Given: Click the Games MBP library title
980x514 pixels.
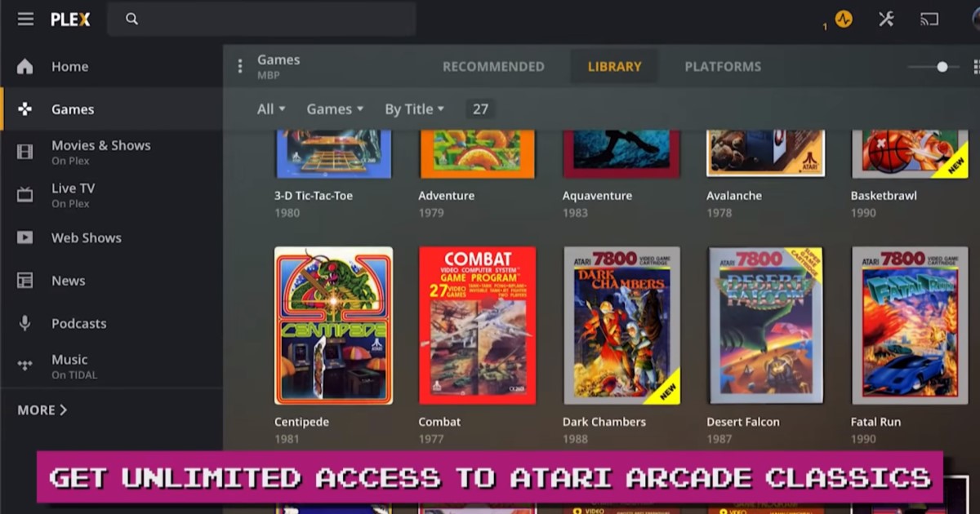Looking at the screenshot, I should [278, 66].
